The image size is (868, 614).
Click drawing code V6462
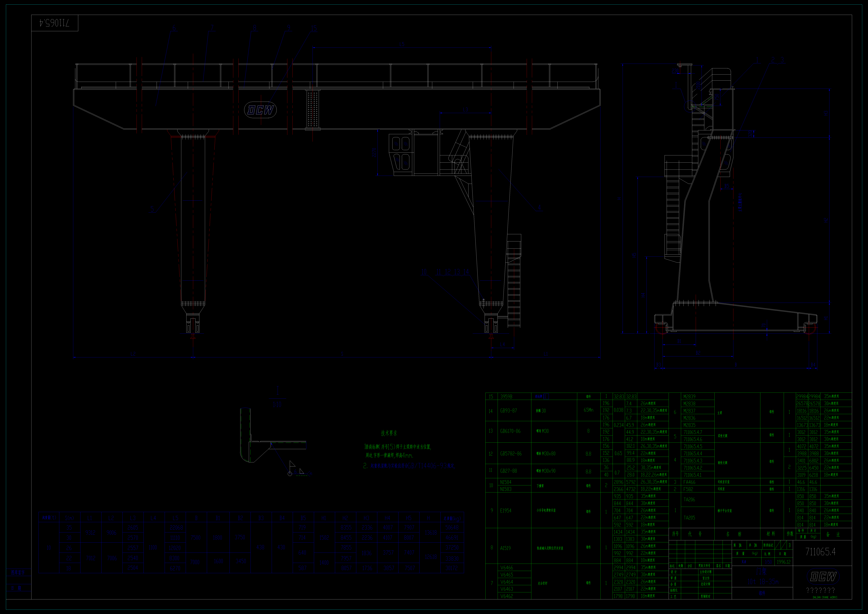507,596
